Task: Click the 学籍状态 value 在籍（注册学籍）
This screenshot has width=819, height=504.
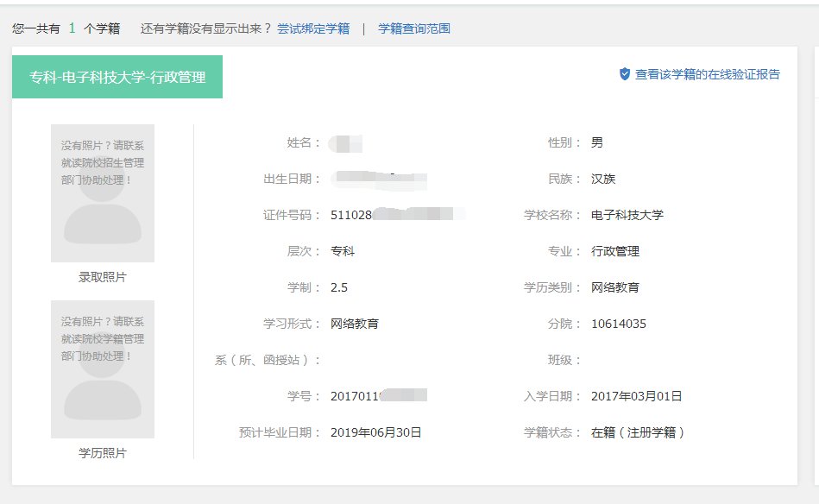Action: (x=638, y=432)
